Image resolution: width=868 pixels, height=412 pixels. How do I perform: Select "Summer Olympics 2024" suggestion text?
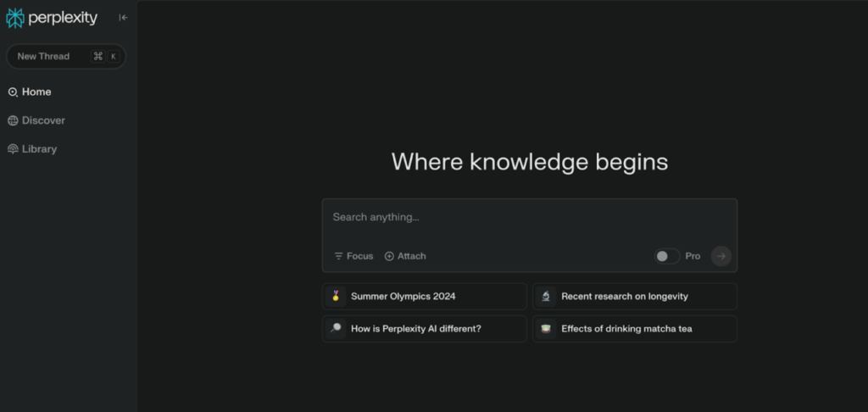[403, 297]
